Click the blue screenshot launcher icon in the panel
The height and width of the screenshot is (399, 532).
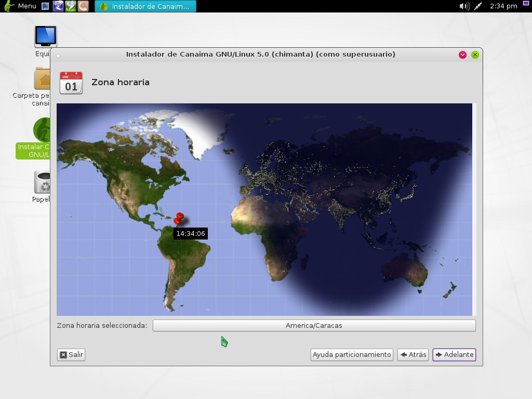45,6
